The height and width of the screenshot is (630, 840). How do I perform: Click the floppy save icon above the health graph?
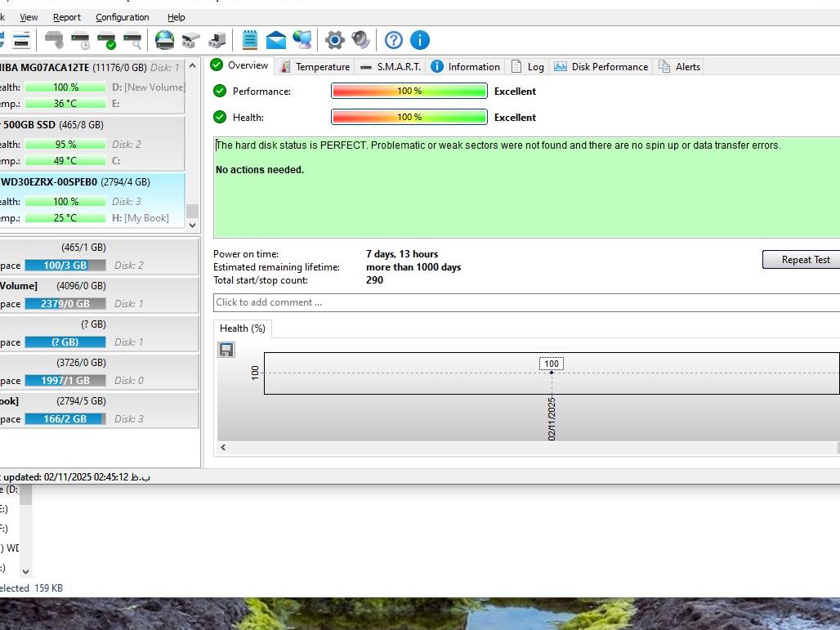point(226,350)
